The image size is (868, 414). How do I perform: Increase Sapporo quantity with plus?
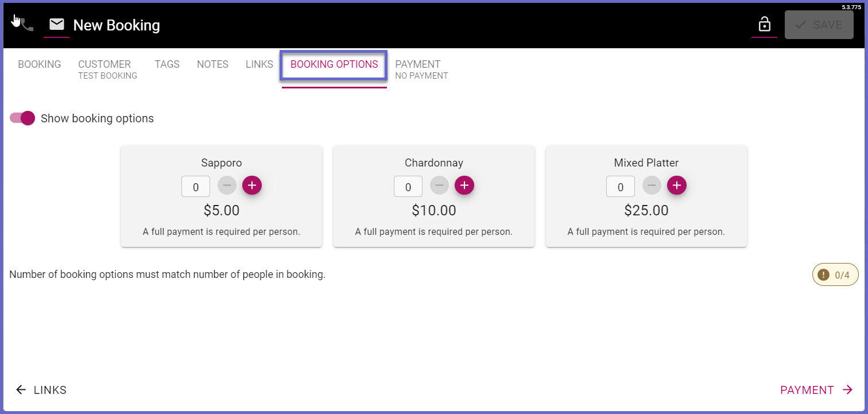pyautogui.click(x=252, y=185)
